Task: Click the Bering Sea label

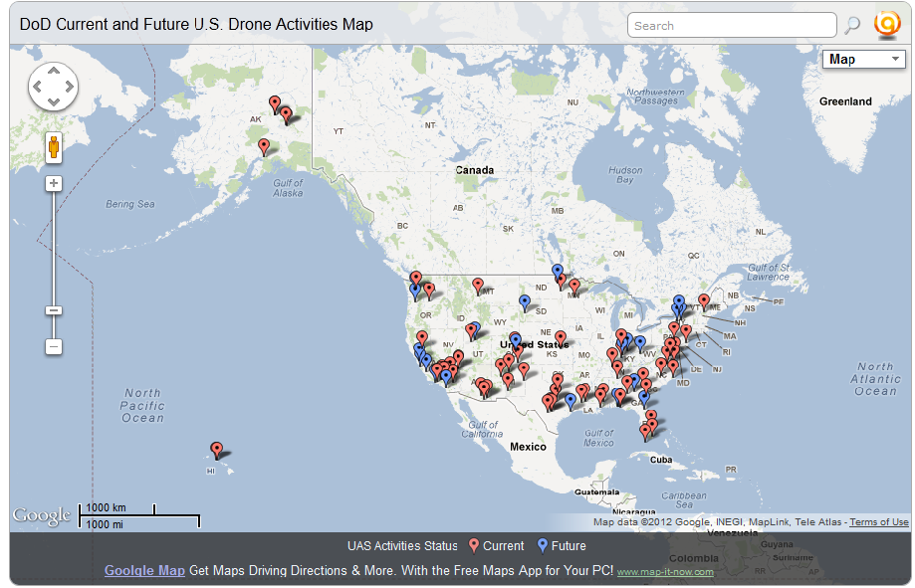Action: click(x=130, y=204)
